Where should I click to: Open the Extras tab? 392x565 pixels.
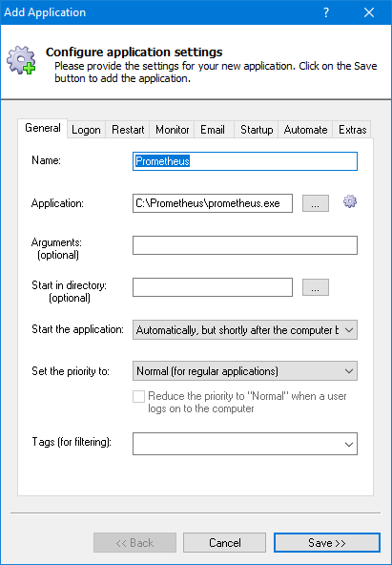click(x=352, y=130)
